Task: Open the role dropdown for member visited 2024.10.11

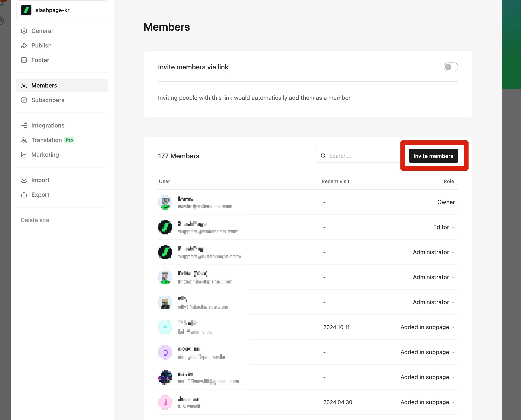Action: tap(428, 327)
